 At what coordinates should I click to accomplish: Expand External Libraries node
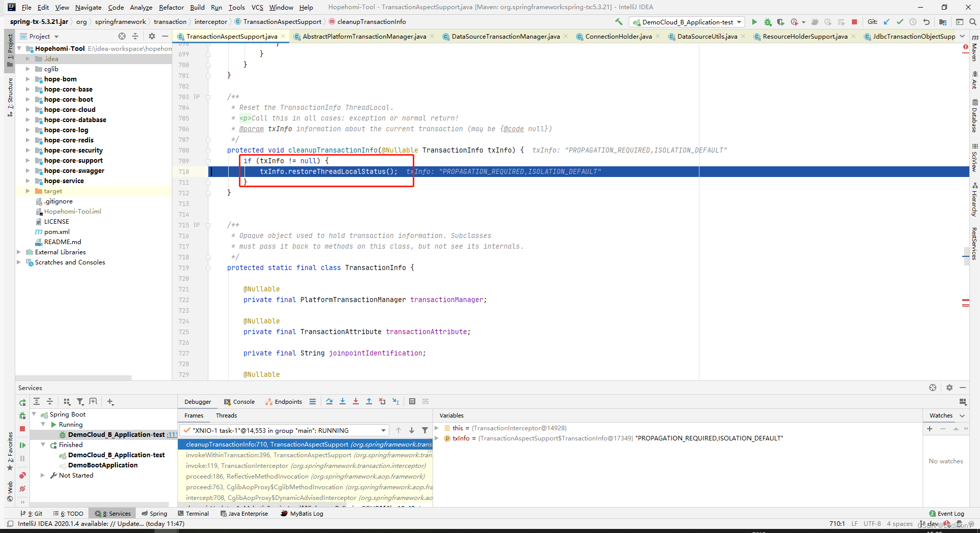pos(19,252)
